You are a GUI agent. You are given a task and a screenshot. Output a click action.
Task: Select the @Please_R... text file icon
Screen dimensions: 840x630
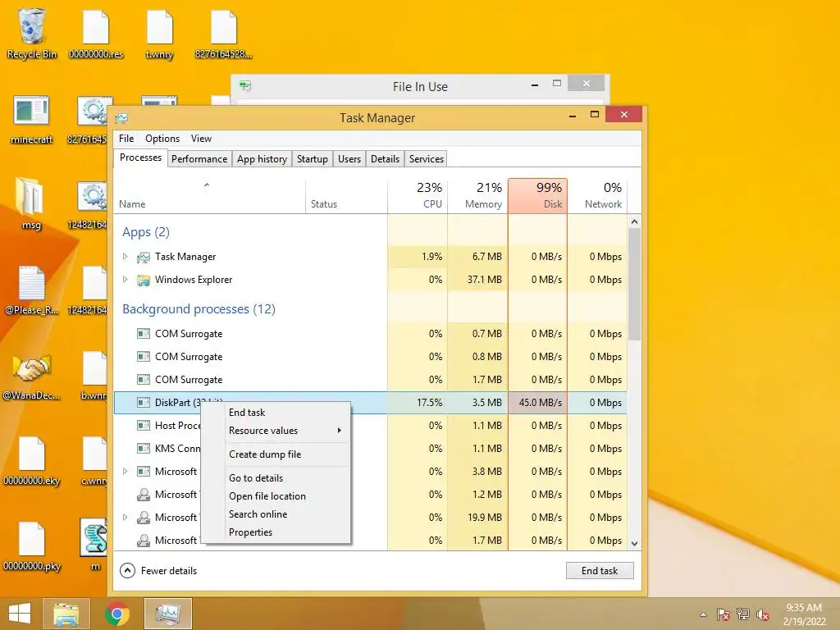tap(32, 290)
